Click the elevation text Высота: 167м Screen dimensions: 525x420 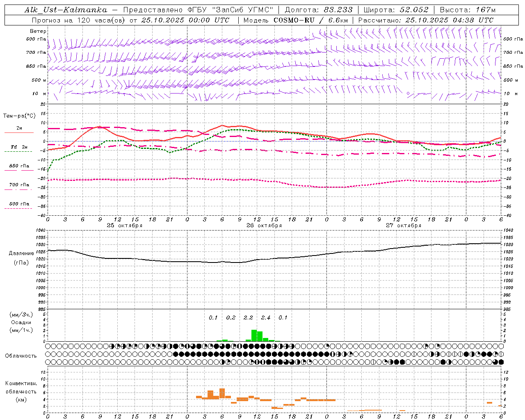468,10
